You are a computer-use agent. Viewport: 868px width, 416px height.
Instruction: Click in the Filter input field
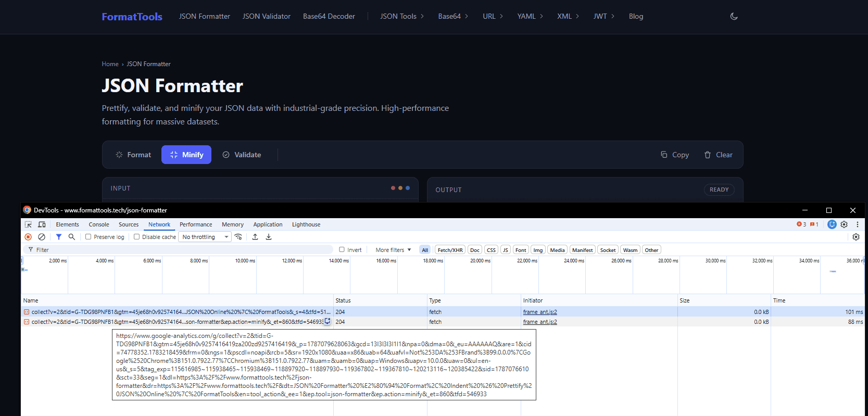(177, 250)
